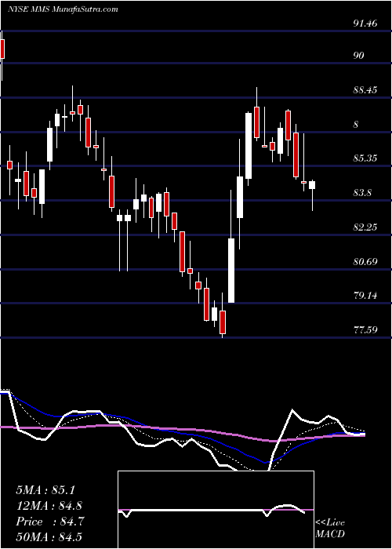The width and height of the screenshot is (392, 549).
Task: Click the 88.45 price axis label
Action: coord(365,90)
